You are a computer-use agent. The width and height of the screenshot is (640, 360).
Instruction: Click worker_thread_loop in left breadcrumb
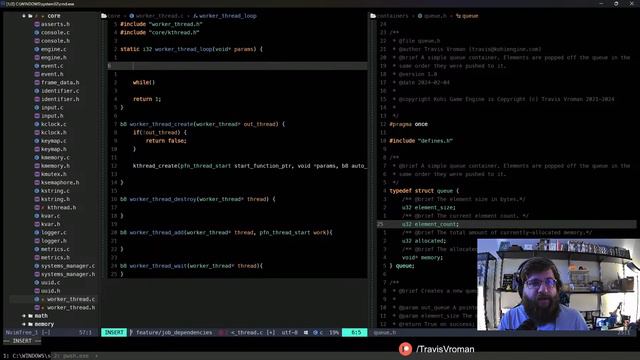coord(228,16)
